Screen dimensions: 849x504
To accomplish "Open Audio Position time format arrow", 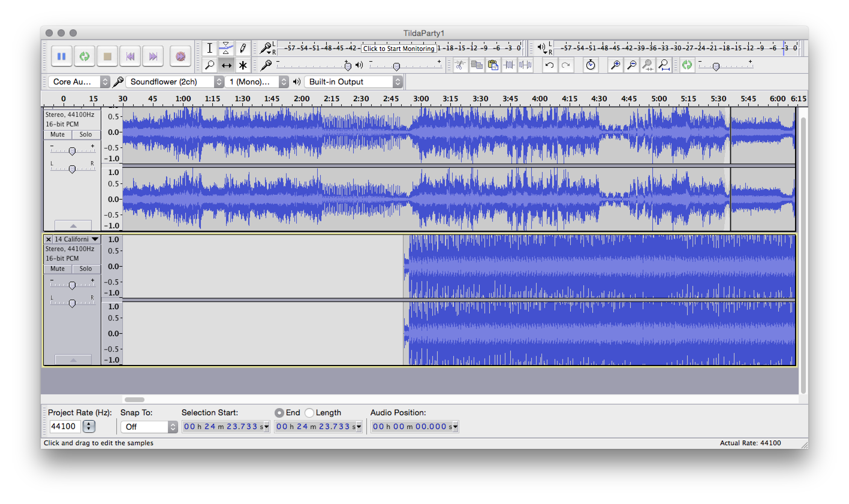I will [x=455, y=427].
